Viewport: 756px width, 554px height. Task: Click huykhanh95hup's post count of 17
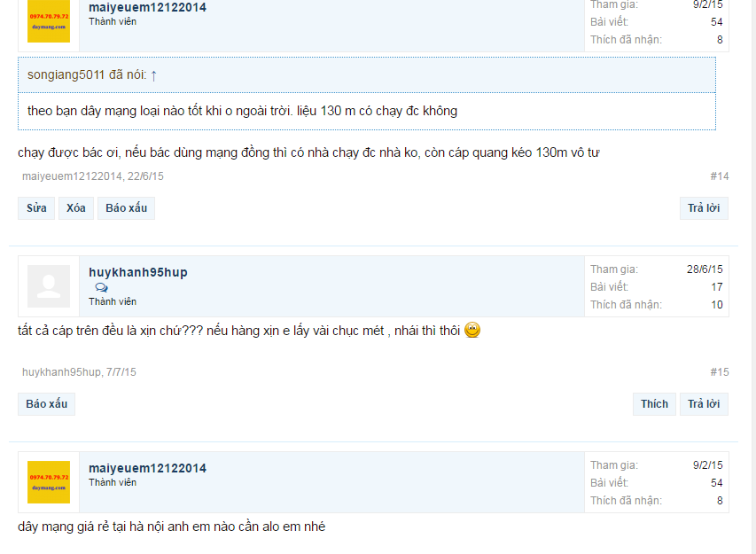tap(716, 287)
